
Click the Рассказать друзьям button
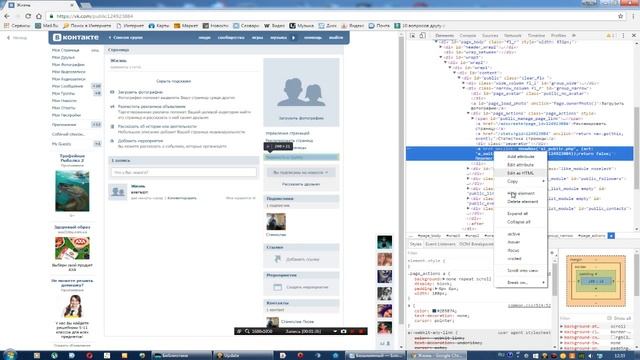pyautogui.click(x=301, y=184)
